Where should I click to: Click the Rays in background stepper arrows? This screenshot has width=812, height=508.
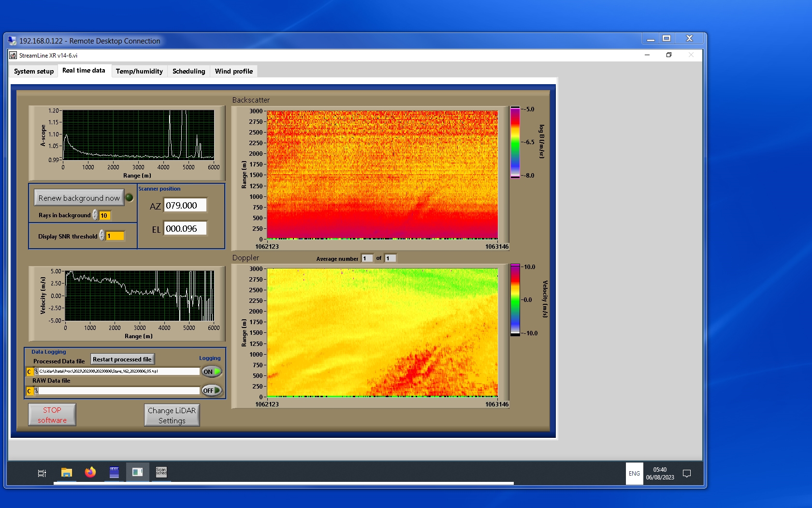(x=95, y=215)
